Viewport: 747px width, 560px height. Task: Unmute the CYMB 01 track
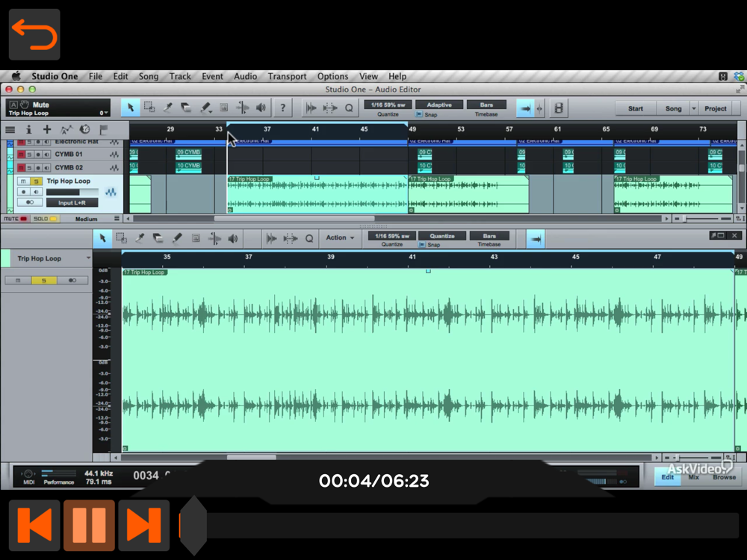tap(20, 155)
